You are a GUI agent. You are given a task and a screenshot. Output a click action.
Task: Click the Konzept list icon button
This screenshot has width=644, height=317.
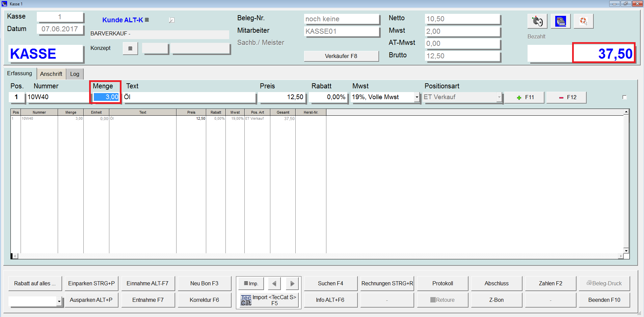click(130, 49)
